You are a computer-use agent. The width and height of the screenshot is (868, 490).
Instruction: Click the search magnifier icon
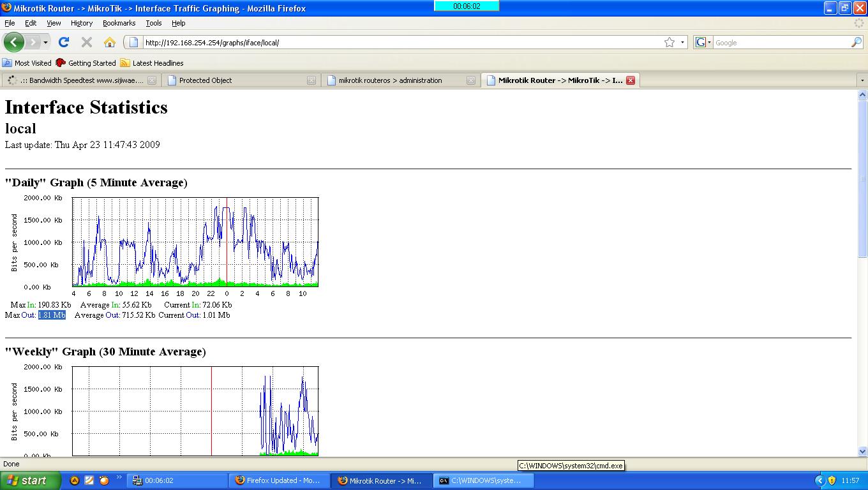click(x=857, y=43)
